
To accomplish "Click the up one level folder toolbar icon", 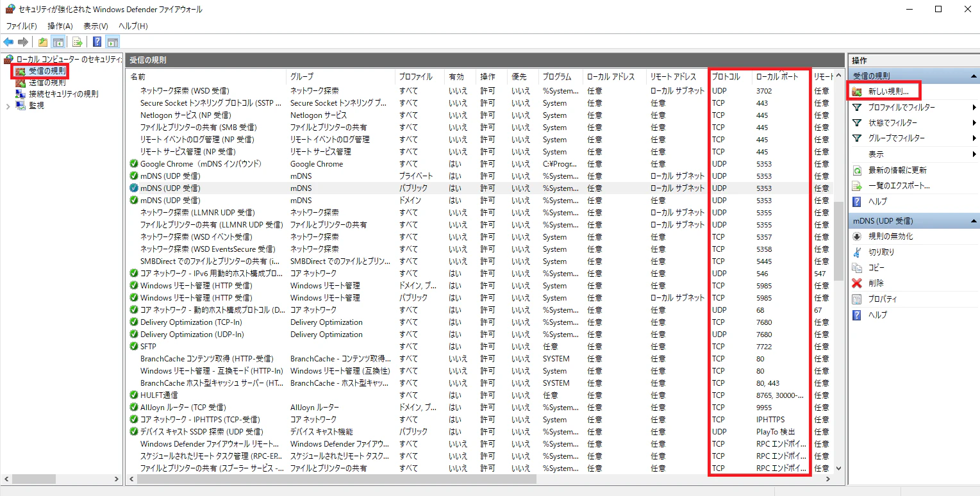I will pos(43,42).
